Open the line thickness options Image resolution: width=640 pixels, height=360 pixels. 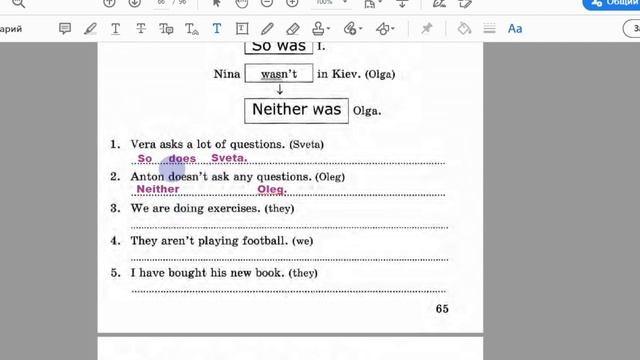[489, 29]
